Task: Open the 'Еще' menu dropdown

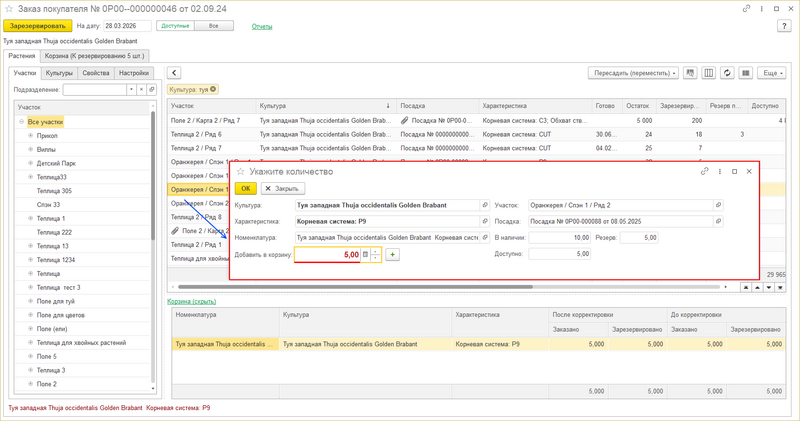Action: click(x=771, y=73)
